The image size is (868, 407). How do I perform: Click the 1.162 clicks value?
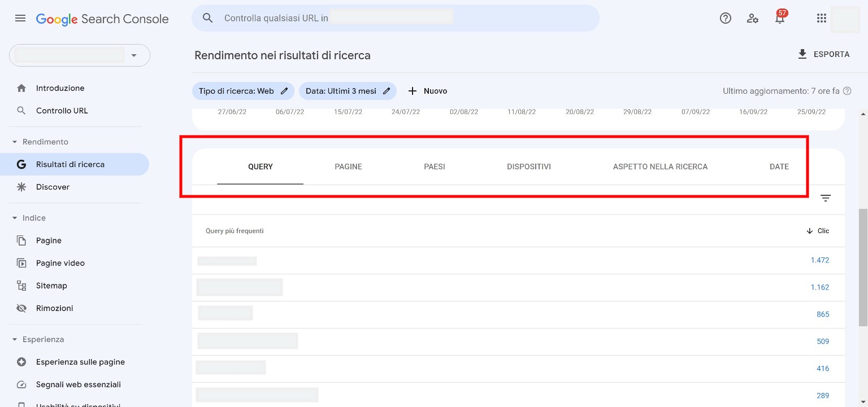(x=819, y=287)
